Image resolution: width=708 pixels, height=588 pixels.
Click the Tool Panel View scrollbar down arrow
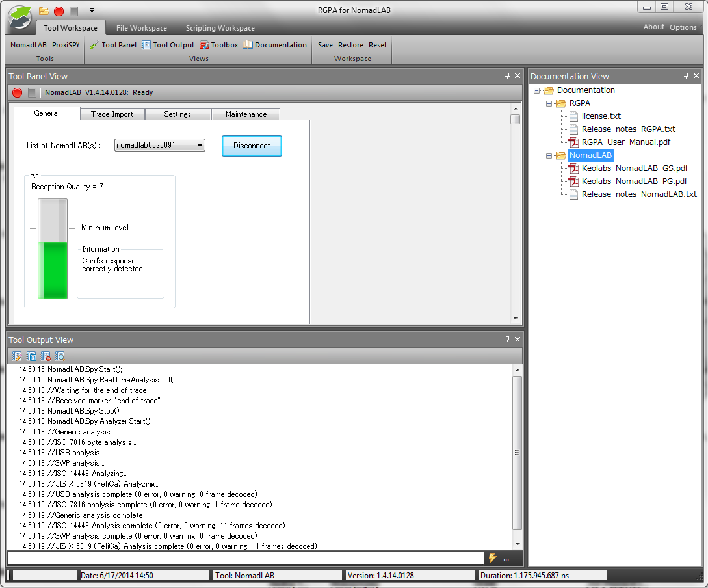(x=515, y=318)
